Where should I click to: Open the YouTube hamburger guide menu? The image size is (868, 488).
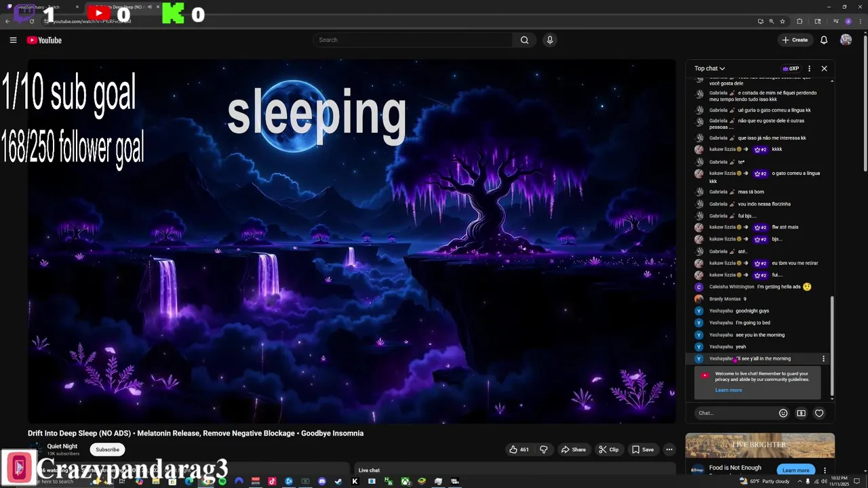(x=13, y=40)
